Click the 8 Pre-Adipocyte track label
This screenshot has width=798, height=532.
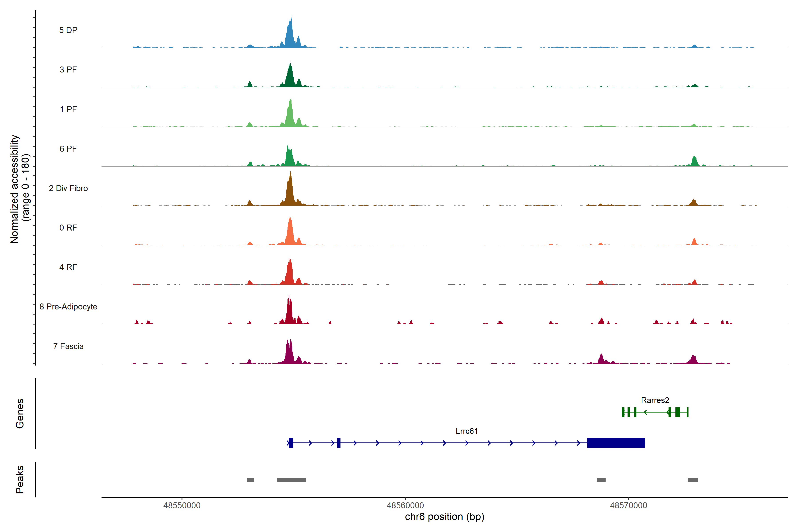click(68, 306)
